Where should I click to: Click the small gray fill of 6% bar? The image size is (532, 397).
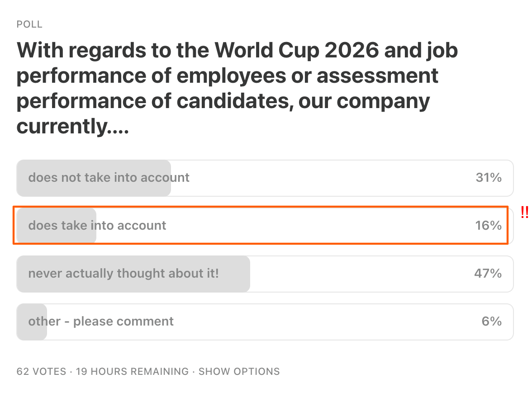click(x=32, y=322)
